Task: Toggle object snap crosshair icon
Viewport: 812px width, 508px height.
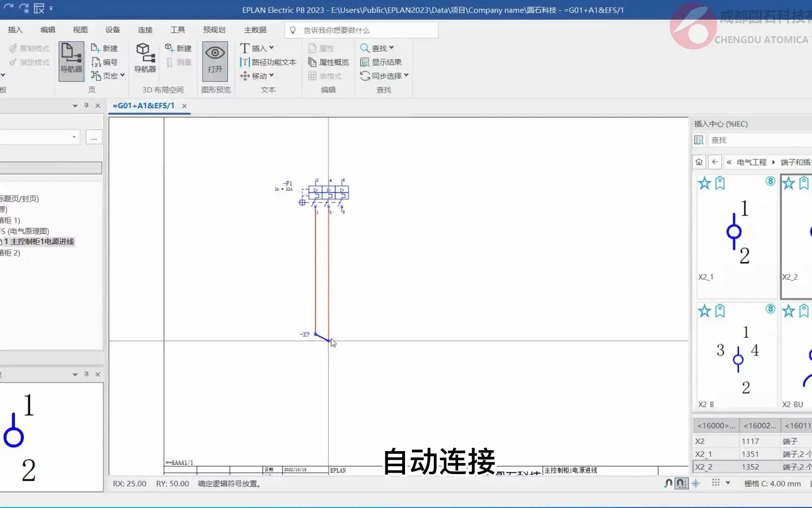Action: [x=696, y=484]
